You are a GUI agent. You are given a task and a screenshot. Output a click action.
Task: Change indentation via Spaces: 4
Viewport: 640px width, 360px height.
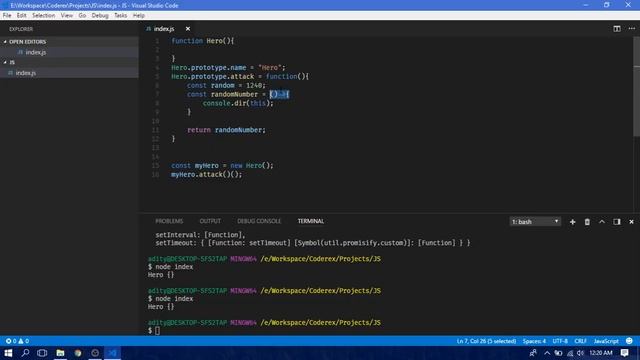534,341
